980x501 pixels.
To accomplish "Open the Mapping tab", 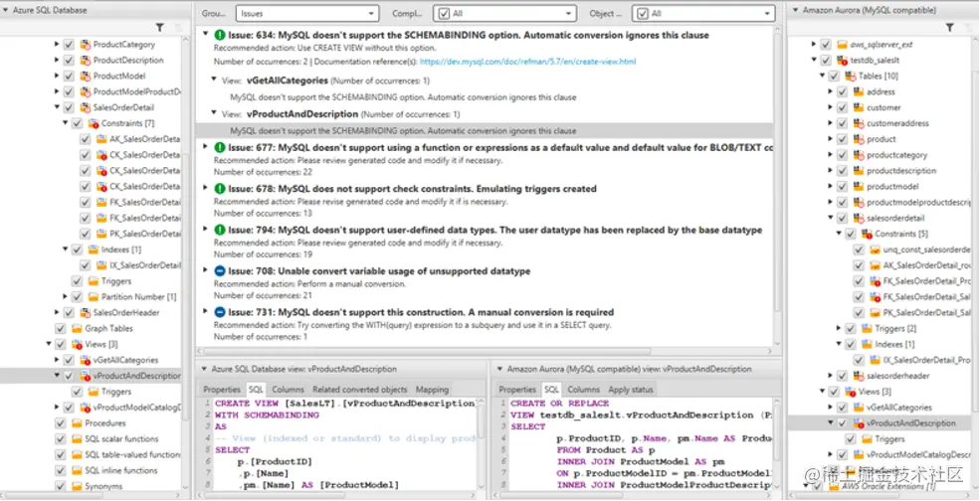I will point(433,390).
